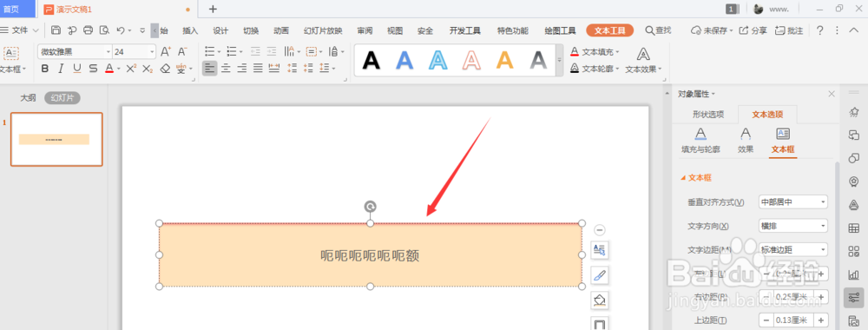Open the font size 24 dropdown

[152, 51]
